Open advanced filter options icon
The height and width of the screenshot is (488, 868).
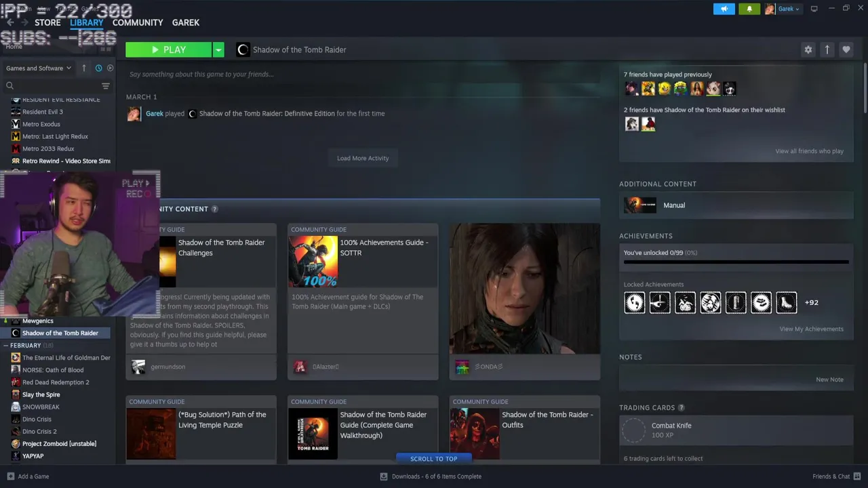105,85
